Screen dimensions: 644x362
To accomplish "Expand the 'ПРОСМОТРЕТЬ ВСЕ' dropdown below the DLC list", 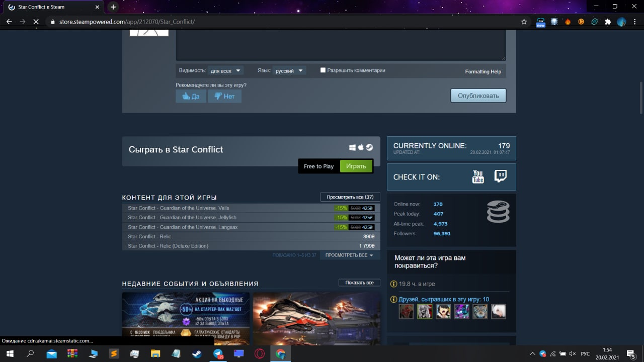I will tap(349, 255).
